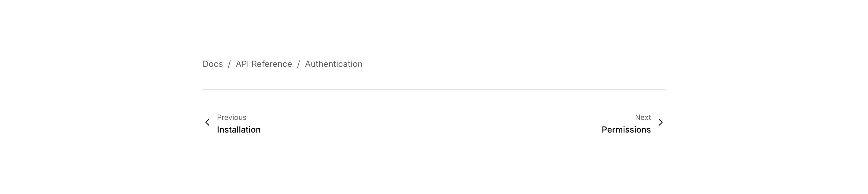Image resolution: width=868 pixels, height=194 pixels.
Task: Open the previous article, Installation
Action: click(239, 130)
